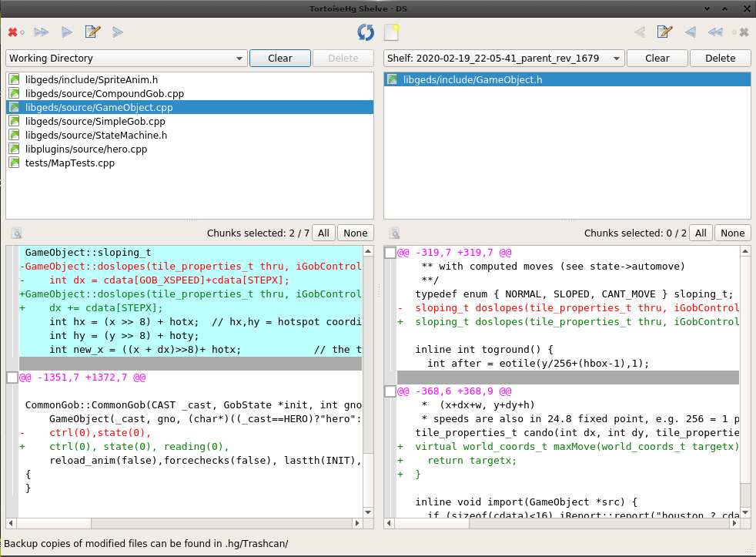Image resolution: width=756 pixels, height=557 pixels.
Task: Click the window minimize chevron in title bar
Action: pos(707,8)
